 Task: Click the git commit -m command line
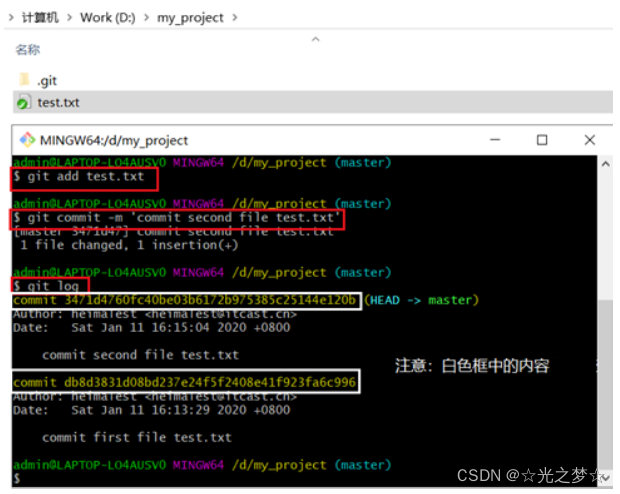[x=176, y=218]
